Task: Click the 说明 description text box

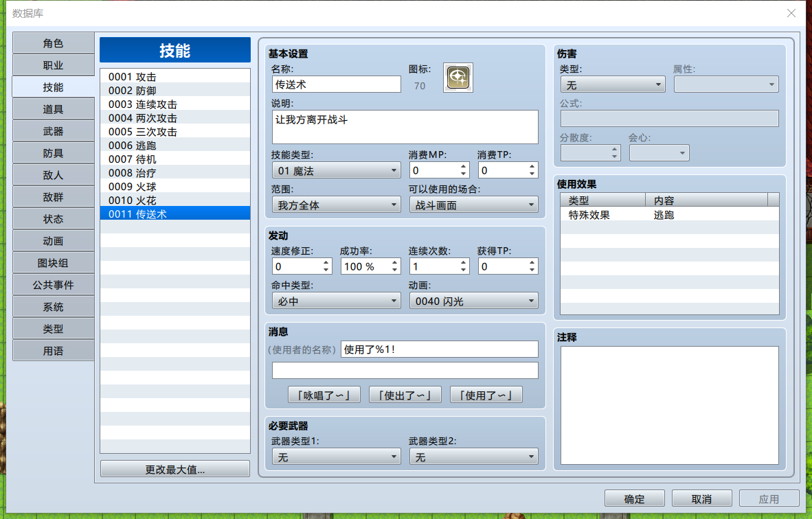Action: [x=405, y=127]
